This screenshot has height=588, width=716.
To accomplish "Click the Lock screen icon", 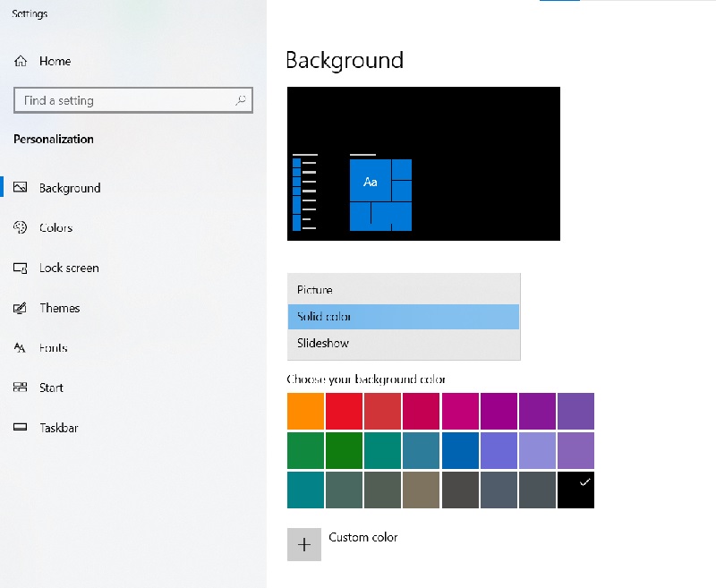I will coord(21,268).
